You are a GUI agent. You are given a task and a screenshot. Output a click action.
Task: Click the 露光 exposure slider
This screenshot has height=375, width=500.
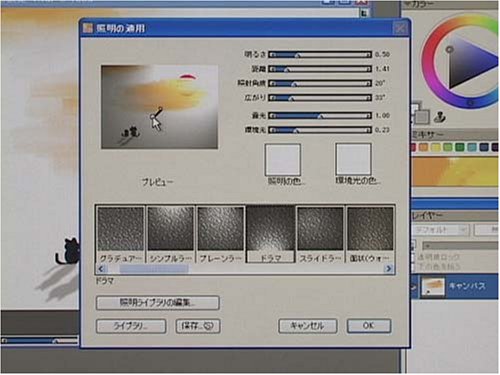pos(320,116)
